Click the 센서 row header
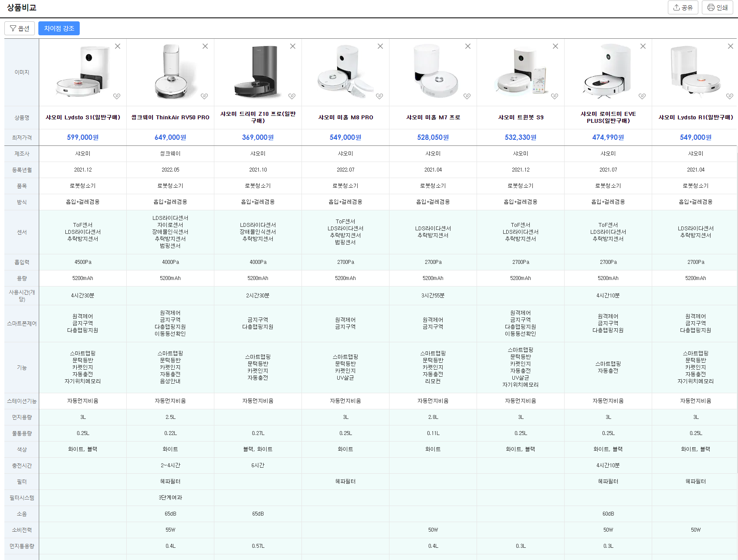 pyautogui.click(x=22, y=232)
